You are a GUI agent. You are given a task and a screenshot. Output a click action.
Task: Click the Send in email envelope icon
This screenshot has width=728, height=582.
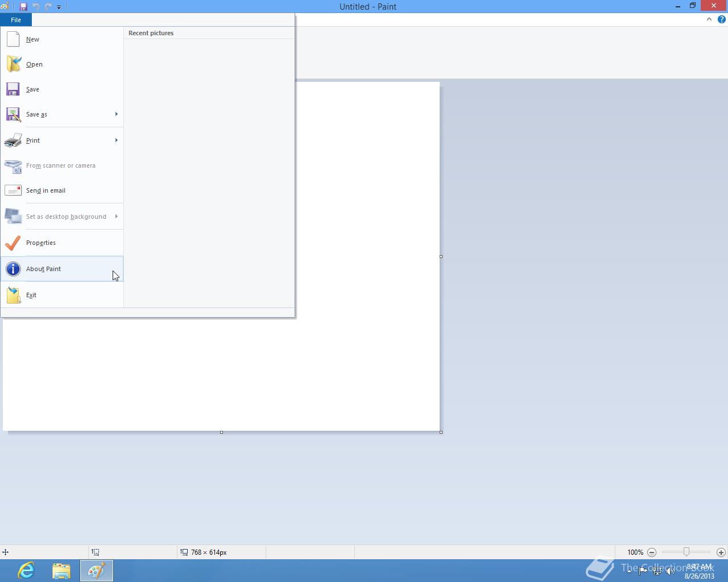13,190
